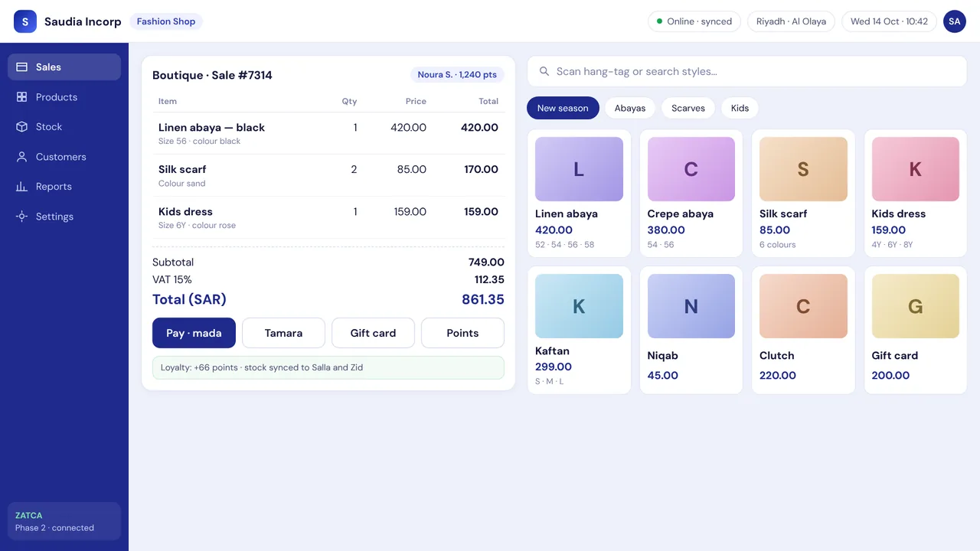This screenshot has width=980, height=551.
Task: Click Kids dress line price 159.00 in cart
Action: [x=410, y=211]
